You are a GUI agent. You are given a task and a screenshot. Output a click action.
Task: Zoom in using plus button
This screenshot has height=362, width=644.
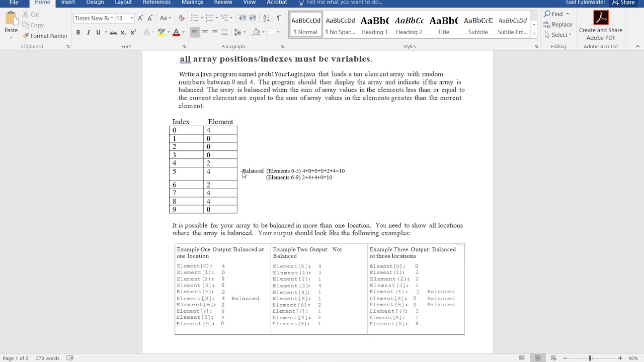pos(620,358)
